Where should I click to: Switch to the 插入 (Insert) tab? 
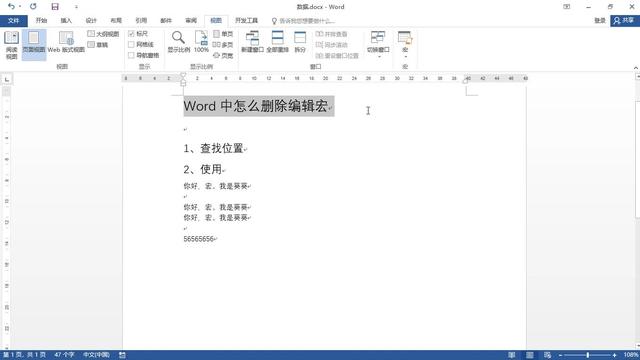[66, 20]
